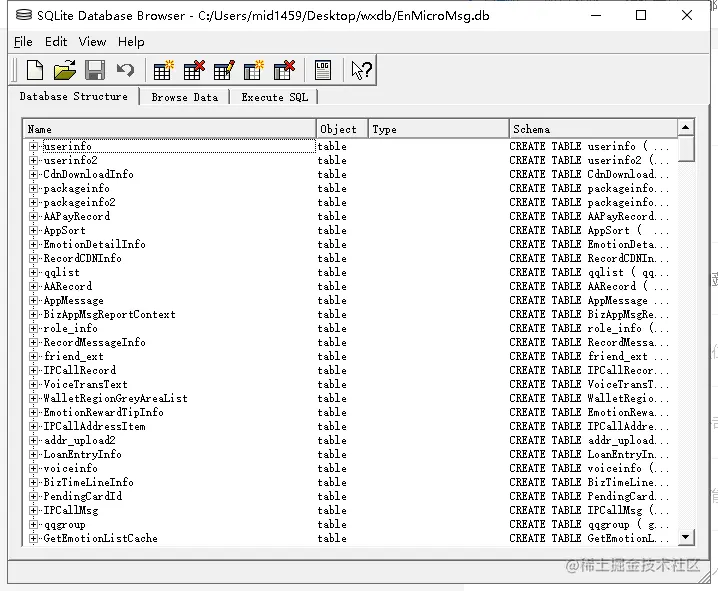Image resolution: width=718 pixels, height=591 pixels.
Task: Select the EmotionDetailInfo row
Action: 350,244
